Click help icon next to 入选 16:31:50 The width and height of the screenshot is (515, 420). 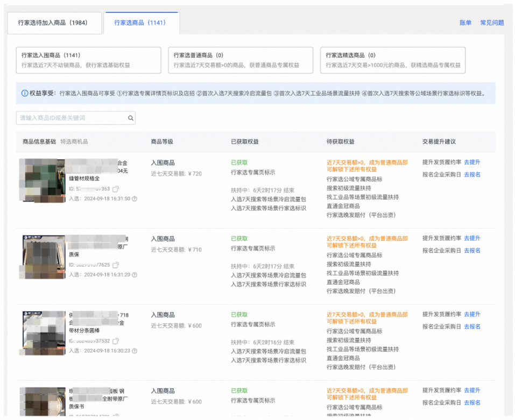click(135, 199)
